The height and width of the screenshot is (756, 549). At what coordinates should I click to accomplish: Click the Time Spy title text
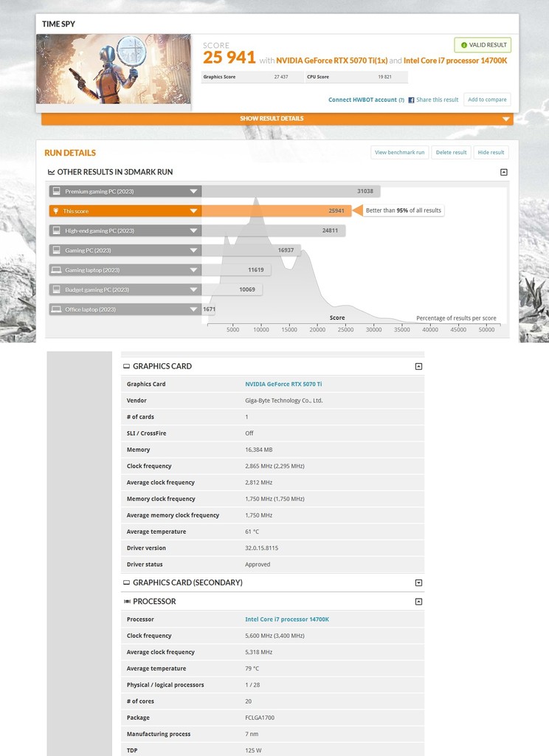point(58,24)
